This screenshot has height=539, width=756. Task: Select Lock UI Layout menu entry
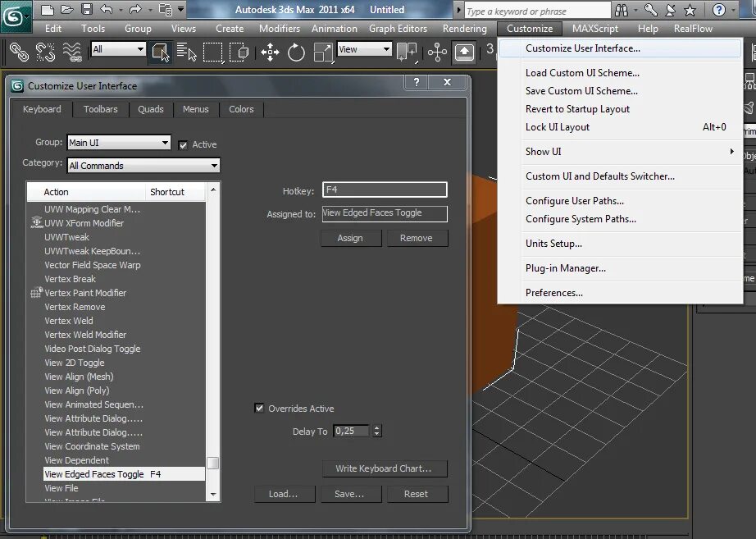[x=620, y=127]
